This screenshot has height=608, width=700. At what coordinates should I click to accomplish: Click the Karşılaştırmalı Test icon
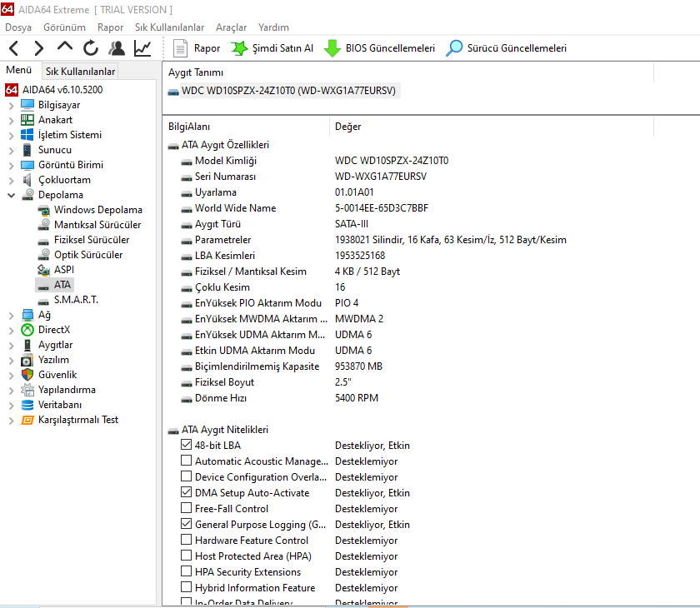click(x=27, y=420)
